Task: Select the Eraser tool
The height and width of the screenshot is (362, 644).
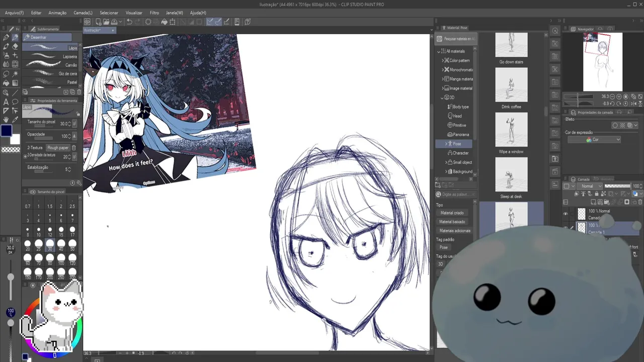Action: (15, 46)
